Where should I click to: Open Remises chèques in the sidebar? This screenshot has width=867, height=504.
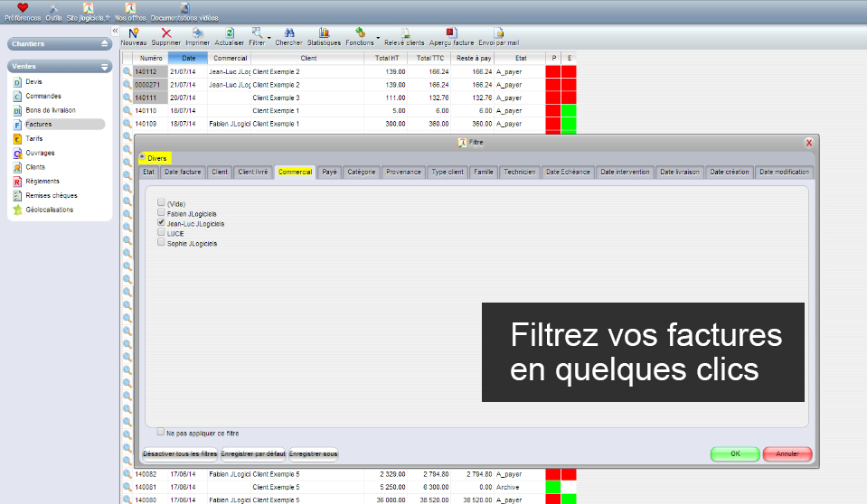[52, 196]
